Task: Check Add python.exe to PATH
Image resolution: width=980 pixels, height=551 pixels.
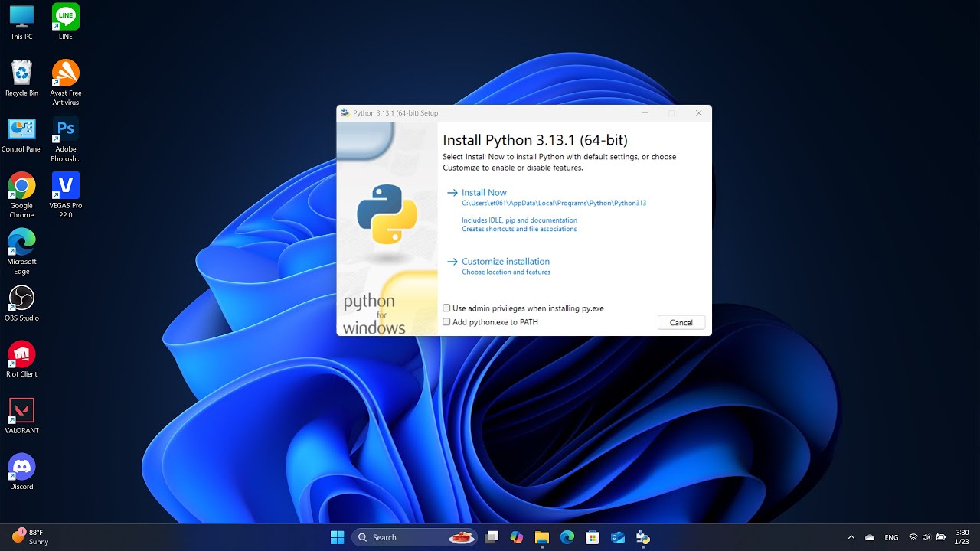Action: click(446, 322)
